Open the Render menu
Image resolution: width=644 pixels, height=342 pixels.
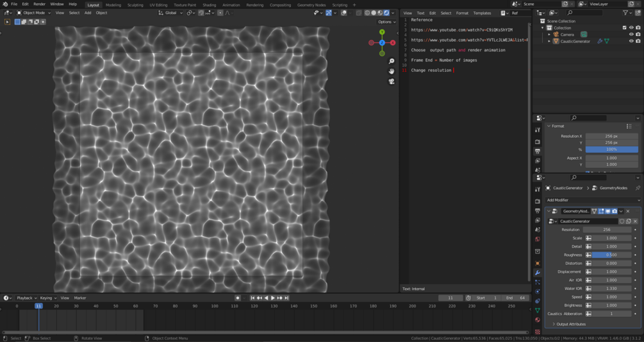pyautogui.click(x=40, y=4)
